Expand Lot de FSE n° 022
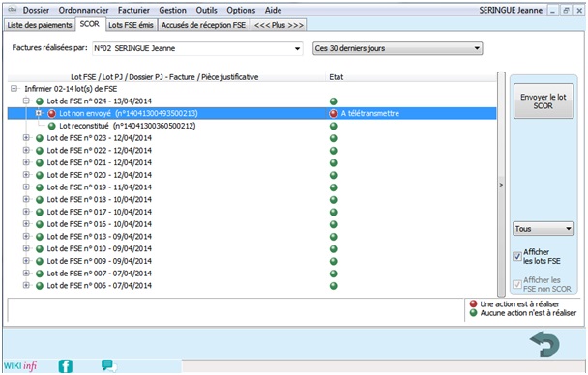 coord(26,150)
